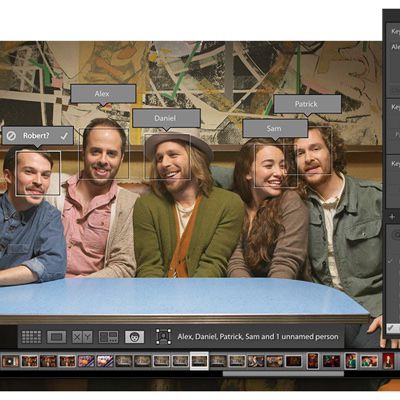Screen dimensions: 400x400
Task: Confirm the Robert? name suggestion checkmark
Action: click(64, 136)
